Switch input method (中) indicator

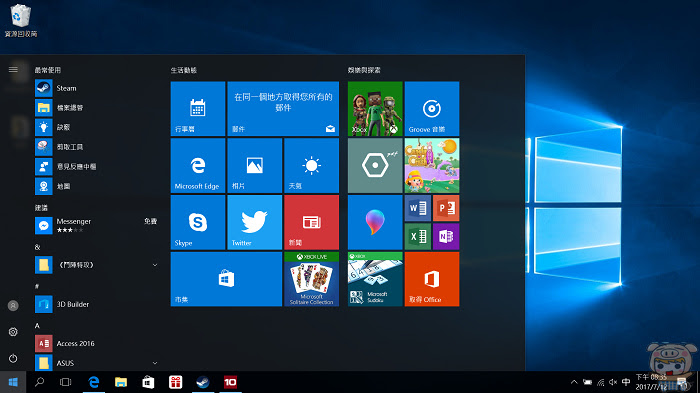[x=626, y=382]
